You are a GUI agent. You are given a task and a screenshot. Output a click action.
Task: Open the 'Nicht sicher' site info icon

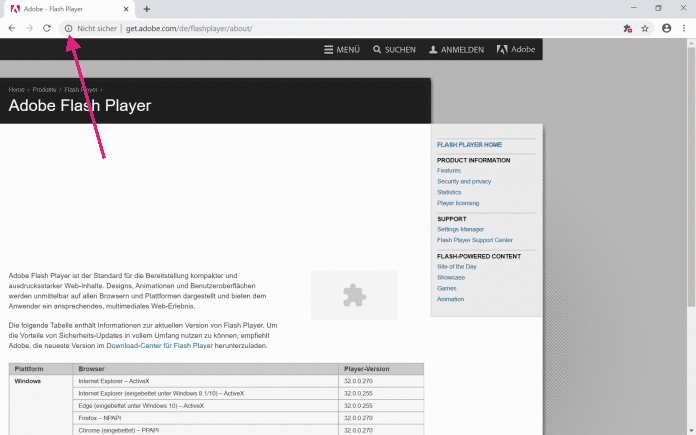[x=68, y=28]
